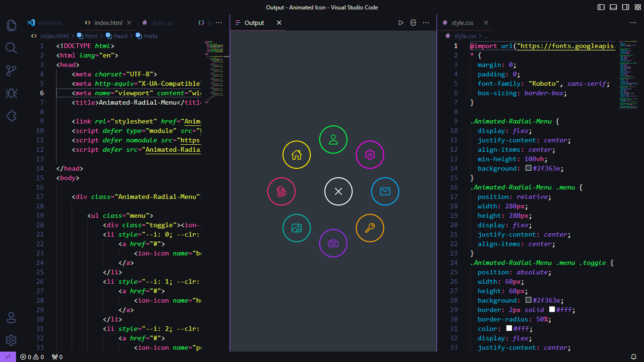
Task: Click meta breadcrumb segment
Action: pyautogui.click(x=150, y=36)
